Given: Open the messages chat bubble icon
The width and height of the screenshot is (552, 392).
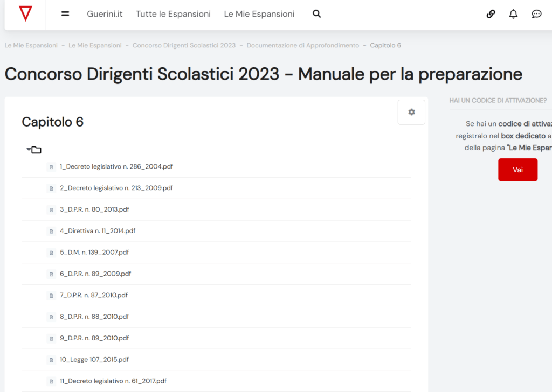Looking at the screenshot, I should tap(536, 14).
